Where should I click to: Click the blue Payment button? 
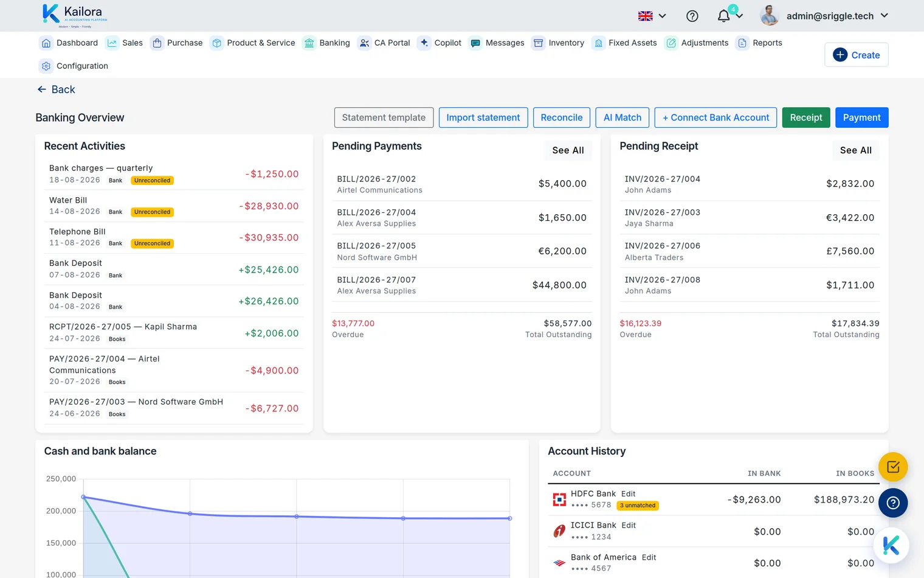(x=861, y=117)
